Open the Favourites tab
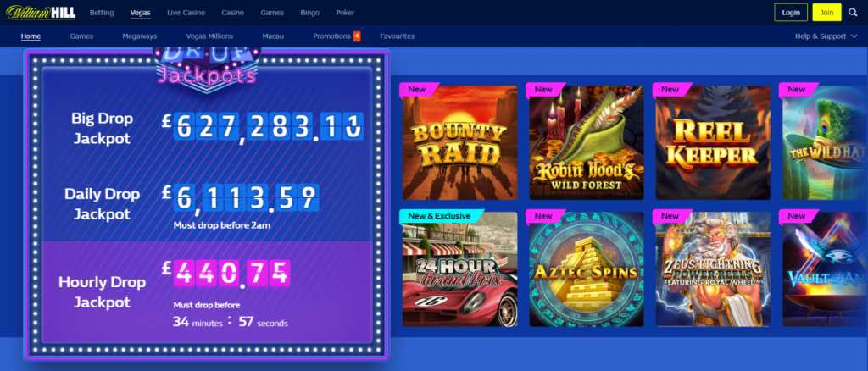The width and height of the screenshot is (868, 371). tap(397, 36)
